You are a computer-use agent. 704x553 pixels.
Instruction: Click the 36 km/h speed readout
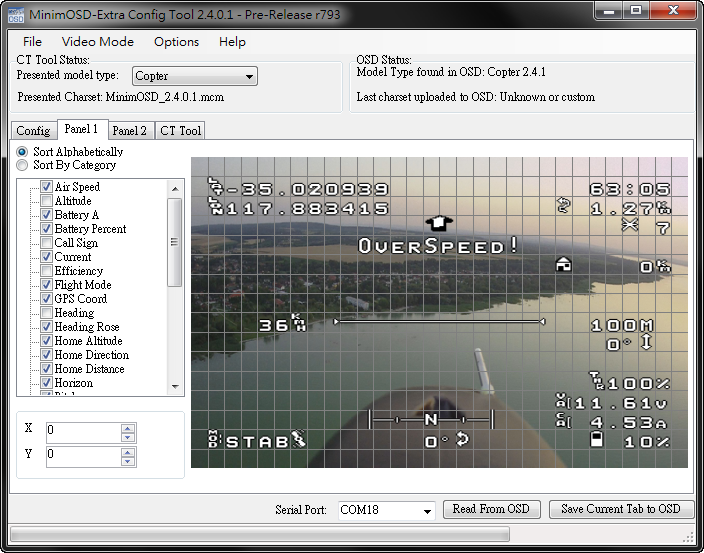[282, 323]
